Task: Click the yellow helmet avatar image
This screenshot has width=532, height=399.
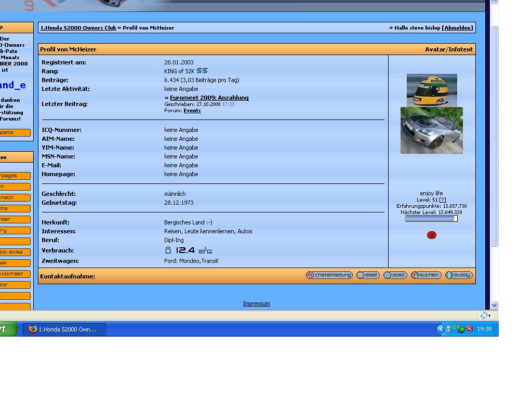Action: (432, 90)
